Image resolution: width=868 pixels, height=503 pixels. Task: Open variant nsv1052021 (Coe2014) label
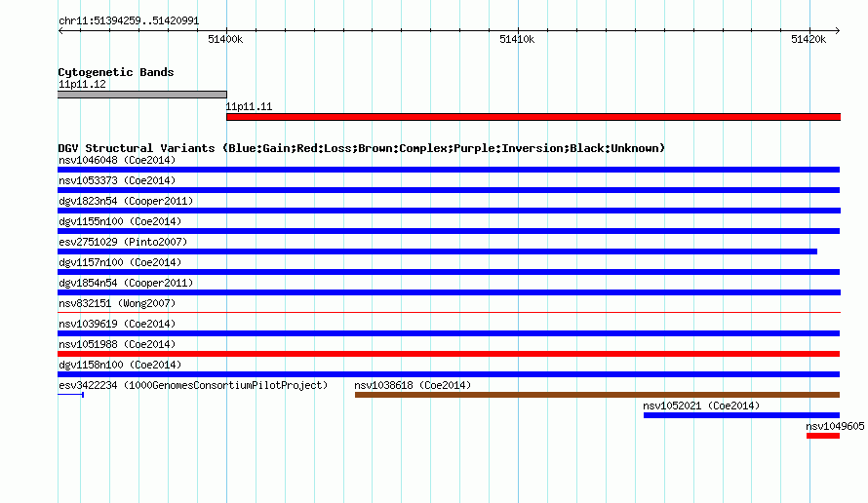pyautogui.click(x=701, y=406)
